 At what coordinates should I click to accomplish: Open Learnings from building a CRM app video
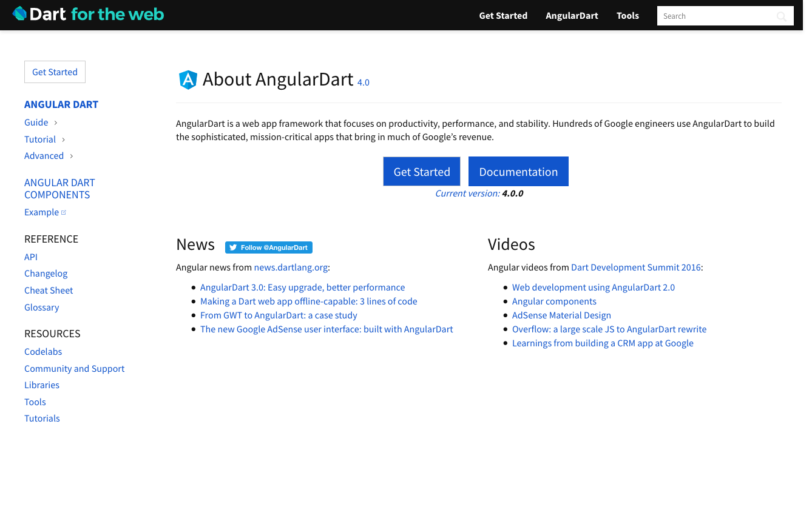[x=603, y=343]
